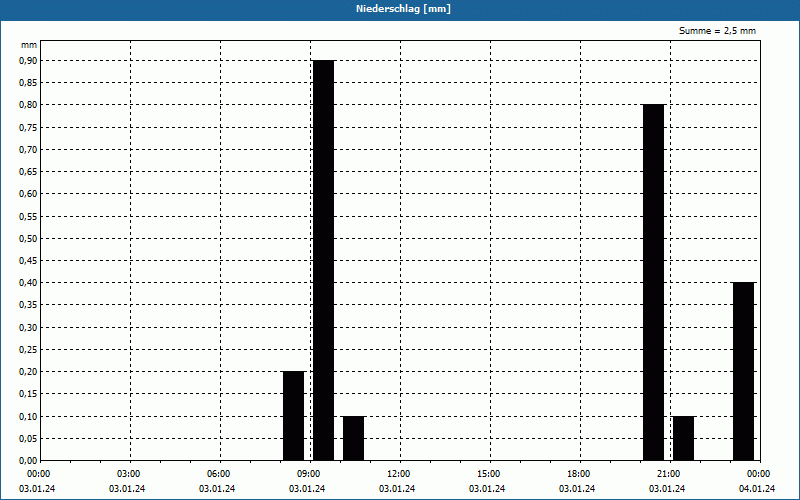Select the 0,75 y-axis label
The image size is (800, 500).
pyautogui.click(x=28, y=127)
